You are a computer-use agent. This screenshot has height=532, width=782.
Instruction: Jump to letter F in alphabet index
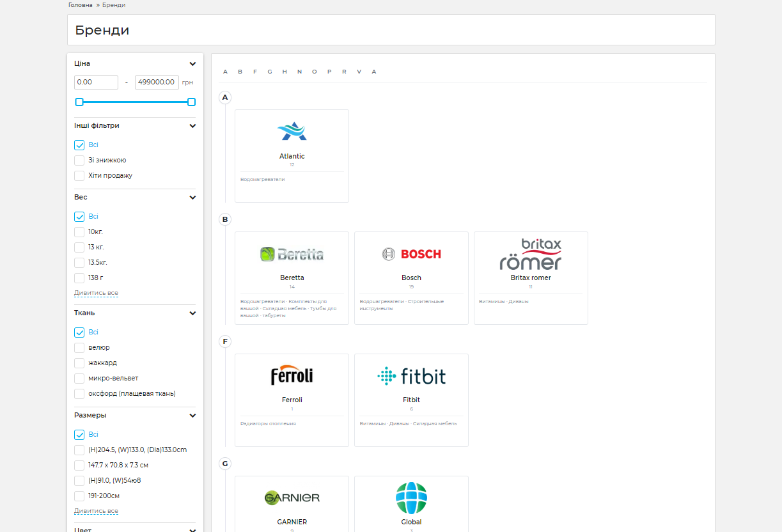(x=255, y=72)
